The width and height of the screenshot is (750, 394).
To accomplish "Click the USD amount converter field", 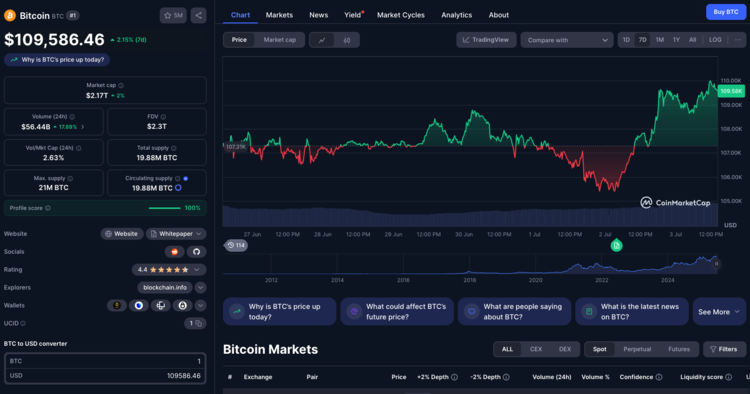I will [x=105, y=376].
